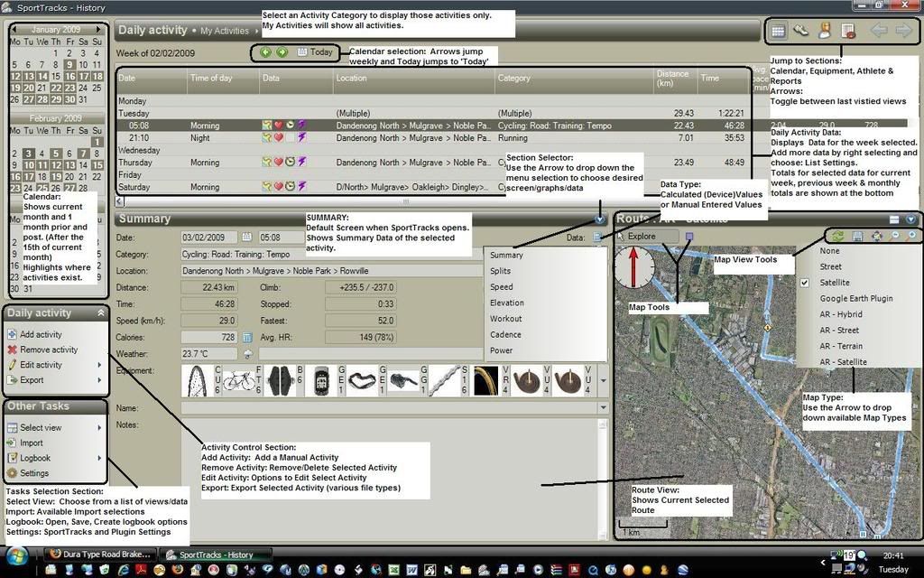Select the bicycle equipment thumbnail
924x578 pixels.
(x=239, y=381)
